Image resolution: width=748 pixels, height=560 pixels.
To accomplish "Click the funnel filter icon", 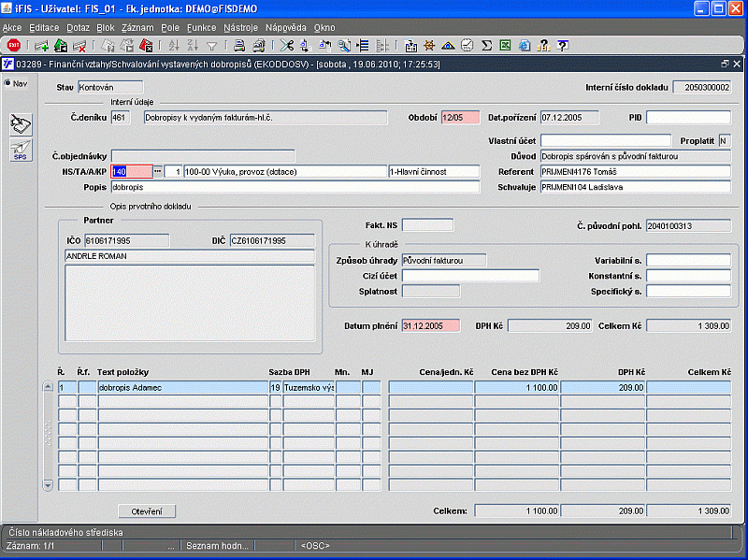I will pyautogui.click(x=212, y=46).
